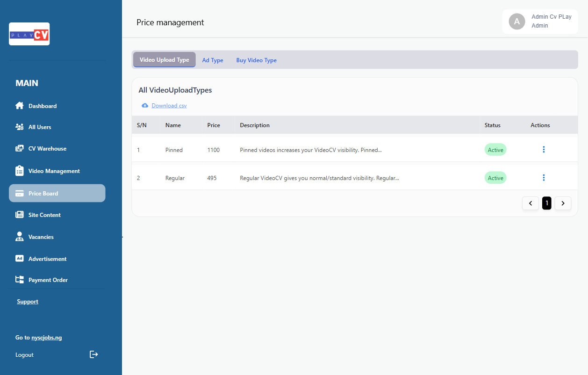This screenshot has width=588, height=375.
Task: Click the PlayCV logo
Action: [29, 34]
